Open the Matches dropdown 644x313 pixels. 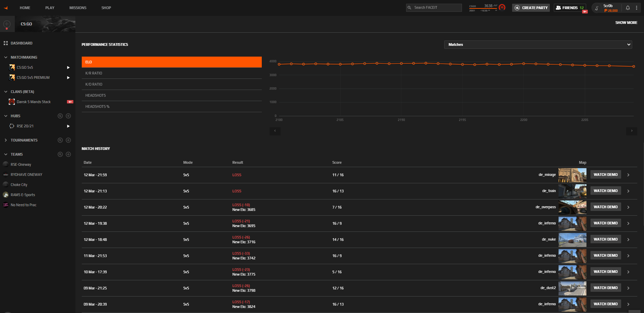point(538,44)
